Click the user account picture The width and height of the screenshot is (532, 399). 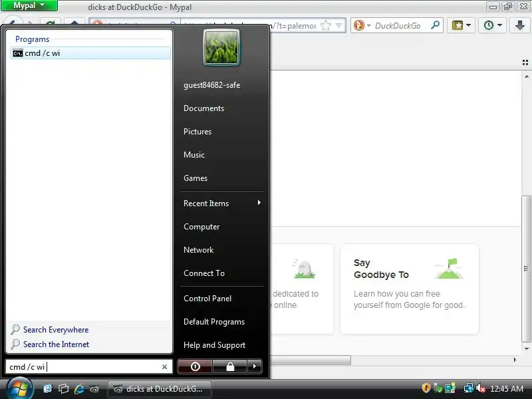tap(221, 47)
